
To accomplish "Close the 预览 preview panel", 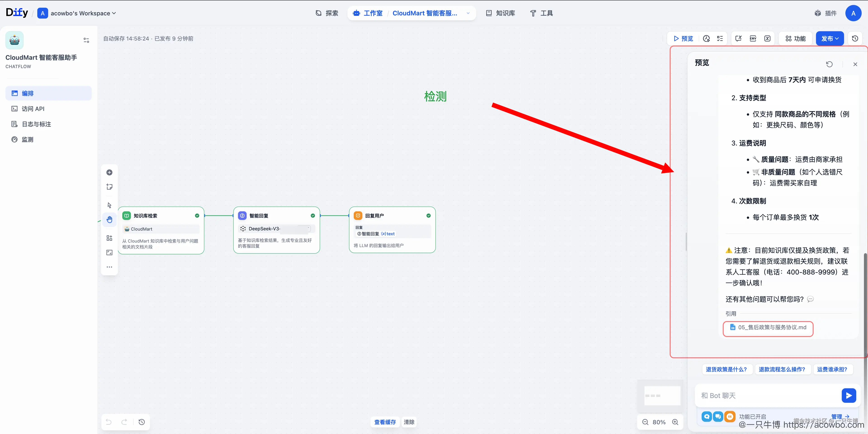I will 855,64.
